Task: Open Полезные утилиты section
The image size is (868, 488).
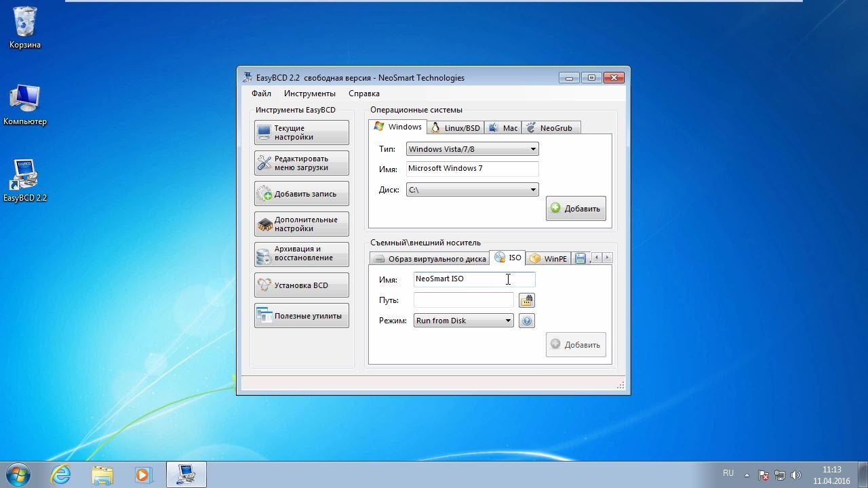Action: [x=302, y=316]
